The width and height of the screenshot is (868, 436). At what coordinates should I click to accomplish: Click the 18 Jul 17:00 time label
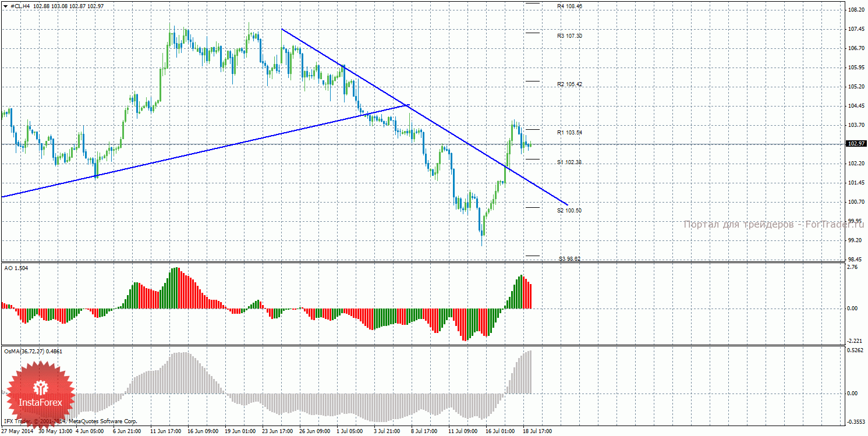click(x=538, y=432)
